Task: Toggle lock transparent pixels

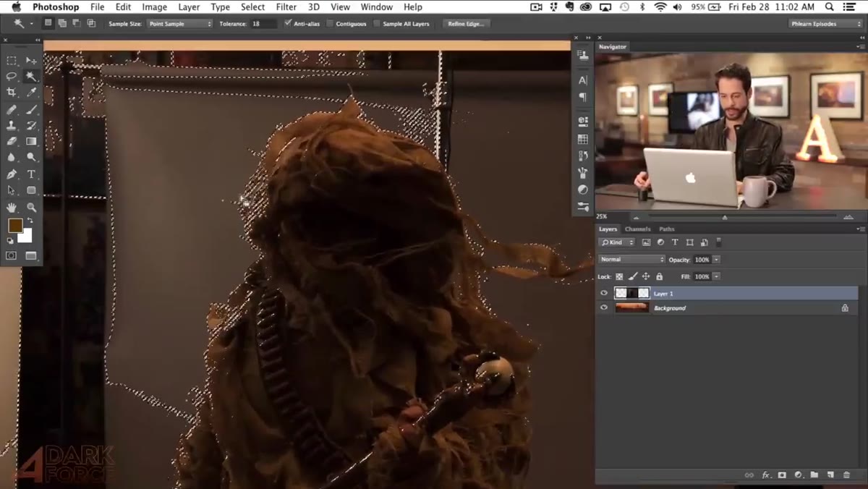Action: point(619,276)
